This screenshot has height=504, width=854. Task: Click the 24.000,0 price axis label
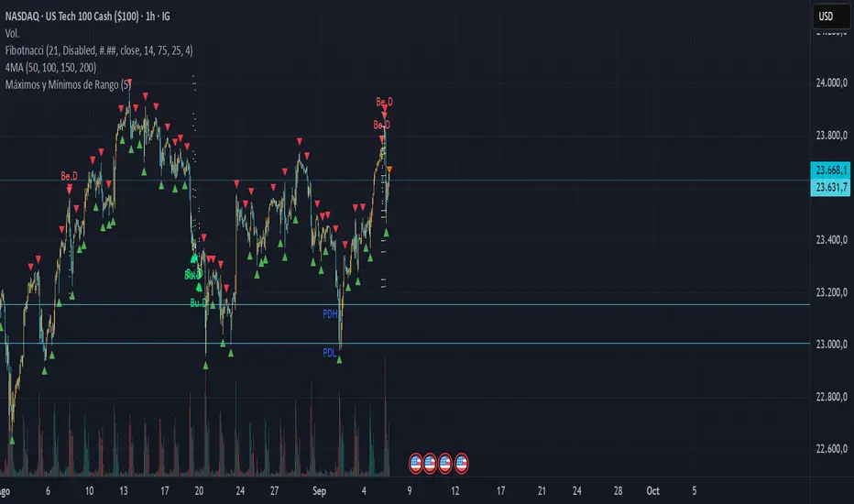click(831, 82)
